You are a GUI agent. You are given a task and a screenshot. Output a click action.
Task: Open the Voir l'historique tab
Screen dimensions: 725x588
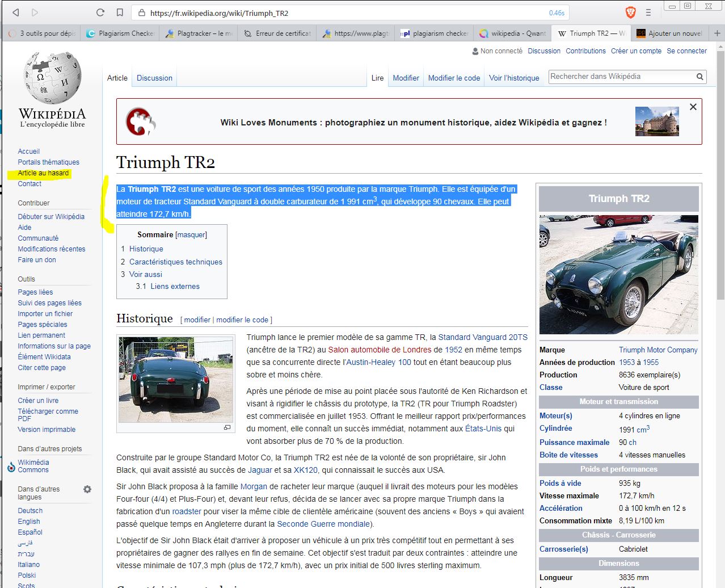514,78
